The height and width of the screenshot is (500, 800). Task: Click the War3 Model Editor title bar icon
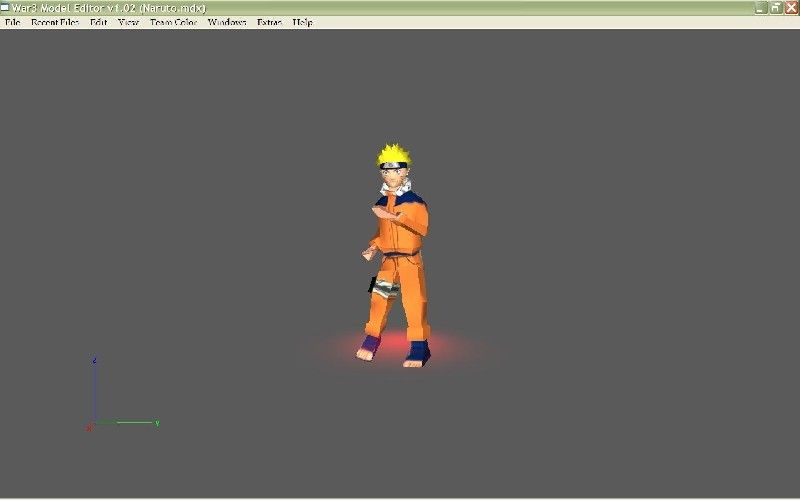tap(5, 8)
